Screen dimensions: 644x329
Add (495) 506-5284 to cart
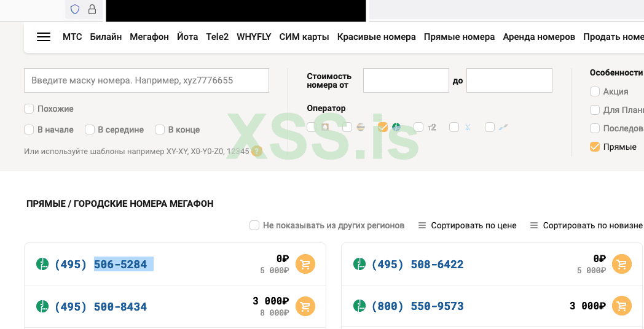pos(305,264)
